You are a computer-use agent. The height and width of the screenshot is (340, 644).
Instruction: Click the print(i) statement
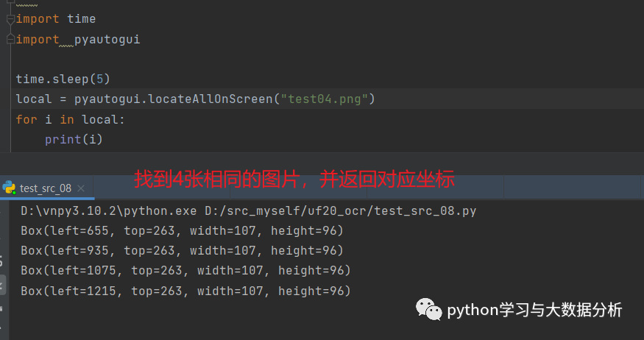[x=74, y=140]
